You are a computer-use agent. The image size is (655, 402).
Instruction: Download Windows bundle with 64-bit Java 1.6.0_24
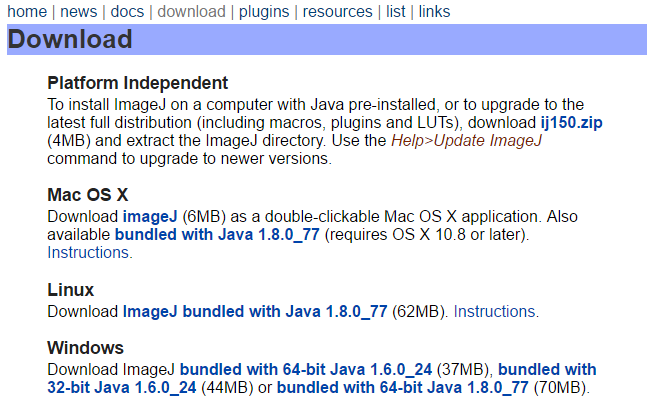306,370
